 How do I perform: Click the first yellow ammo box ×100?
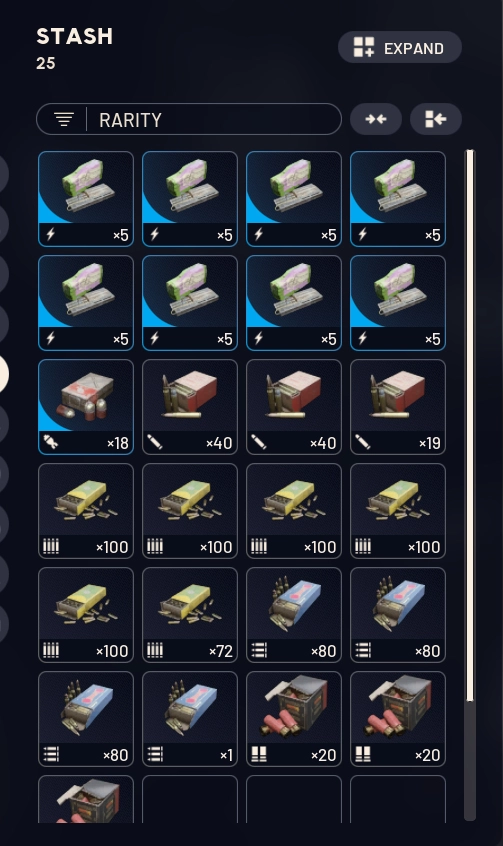click(x=86, y=511)
